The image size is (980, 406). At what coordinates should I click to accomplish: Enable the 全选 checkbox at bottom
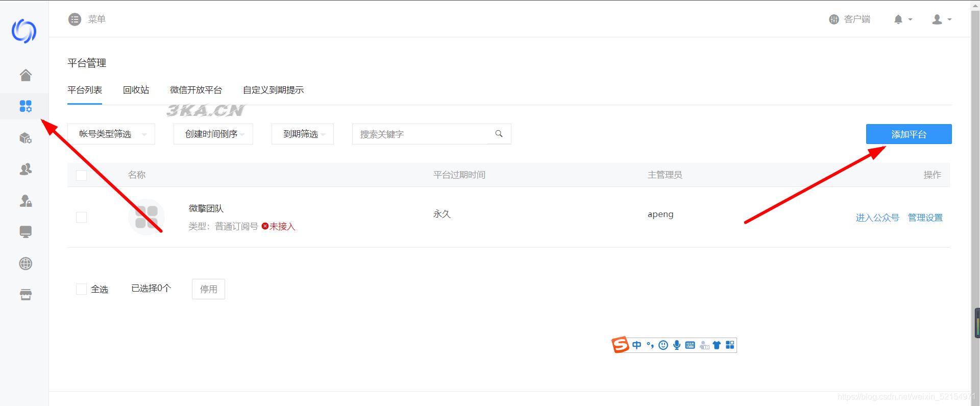coord(81,289)
